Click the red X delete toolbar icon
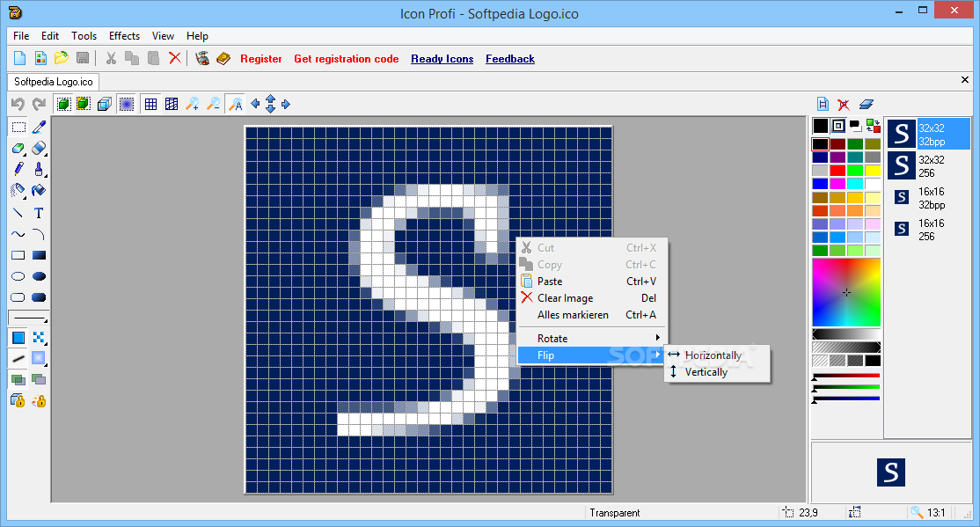The image size is (980, 527). click(x=175, y=58)
